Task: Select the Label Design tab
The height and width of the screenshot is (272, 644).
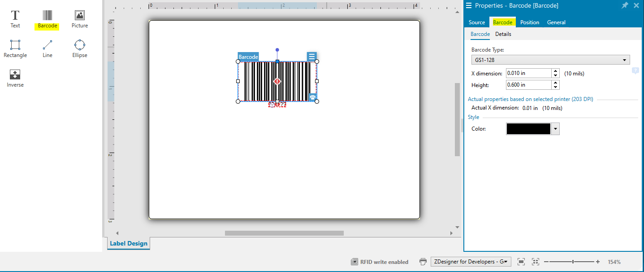Action: click(x=129, y=243)
